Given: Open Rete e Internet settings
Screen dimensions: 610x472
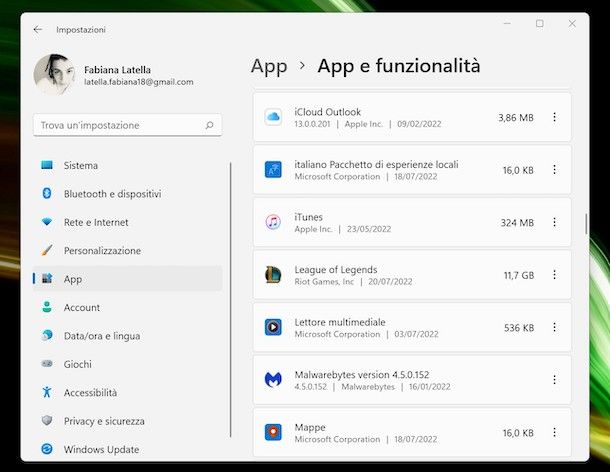Looking at the screenshot, I should point(128,222).
